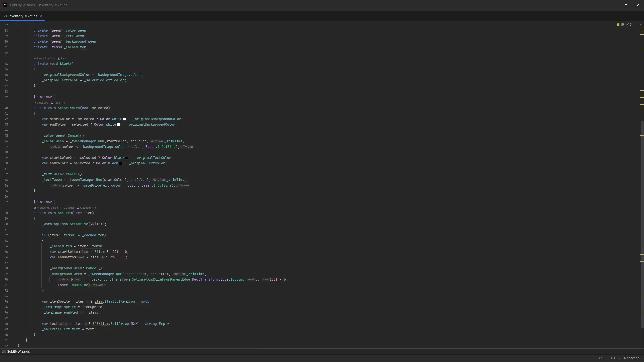The image size is (644, 362).
Task: Click implicit conversion icon on itemSprite line
Action: tap(88, 302)
